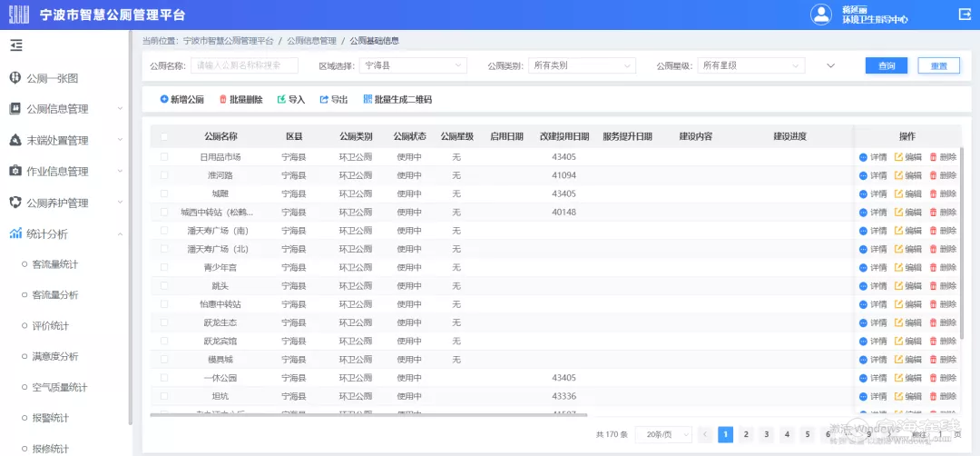This screenshot has height=456, width=980.
Task: Open 客流量统计 submenu item
Action: click(55, 264)
